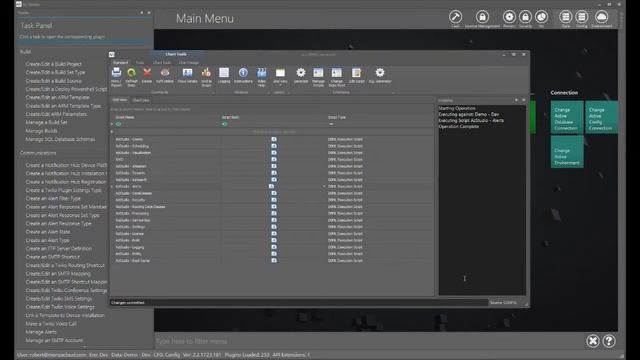Click the 'Type here to filter menu' field
Image resolution: width=640 pixels, height=360 pixels.
(x=367, y=341)
